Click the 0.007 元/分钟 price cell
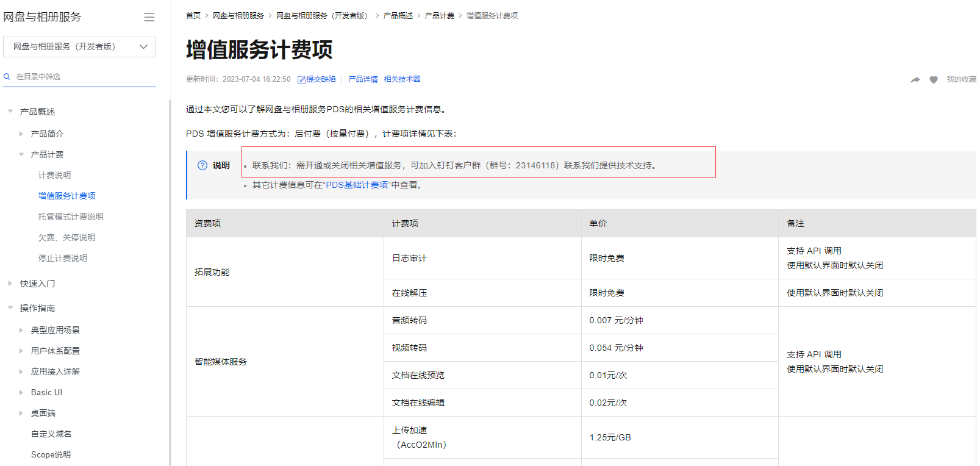980x466 pixels. pyautogui.click(x=680, y=320)
